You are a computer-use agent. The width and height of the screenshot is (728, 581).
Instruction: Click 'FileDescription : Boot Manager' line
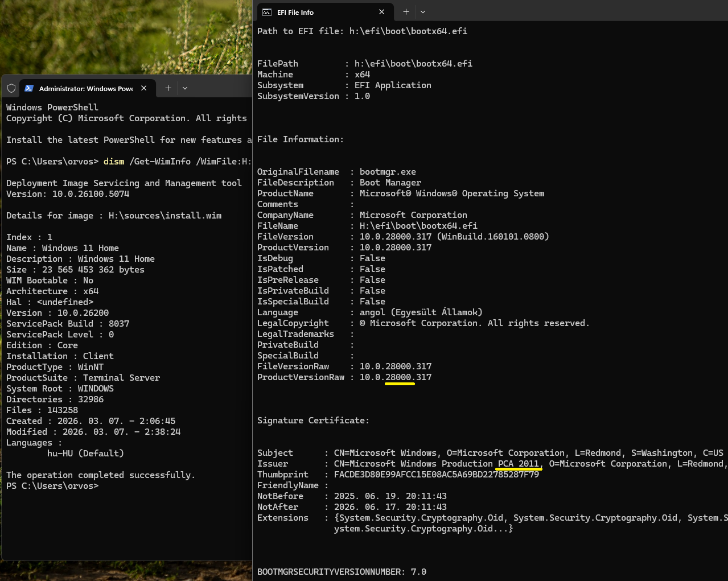[339, 183]
